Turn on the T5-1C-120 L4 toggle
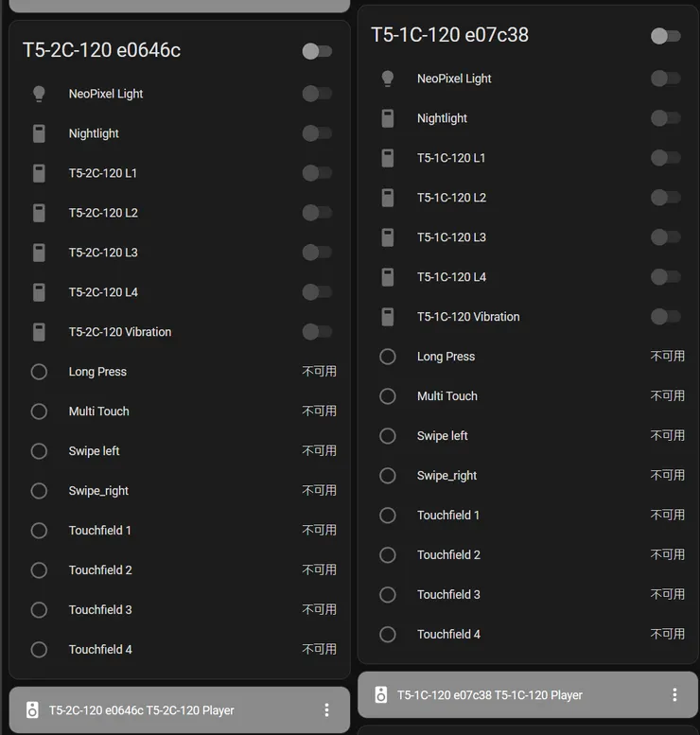The height and width of the screenshot is (735, 700). (x=665, y=277)
